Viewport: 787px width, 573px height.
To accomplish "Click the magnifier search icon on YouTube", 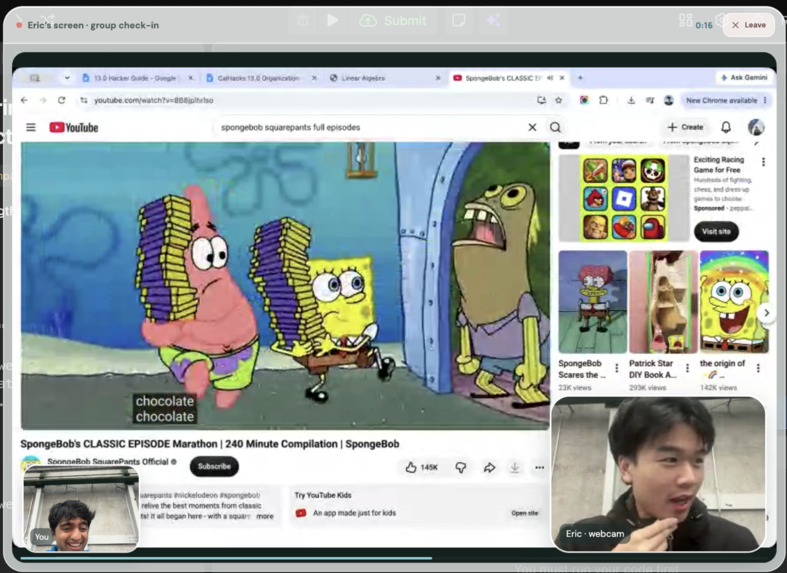I will coord(555,127).
